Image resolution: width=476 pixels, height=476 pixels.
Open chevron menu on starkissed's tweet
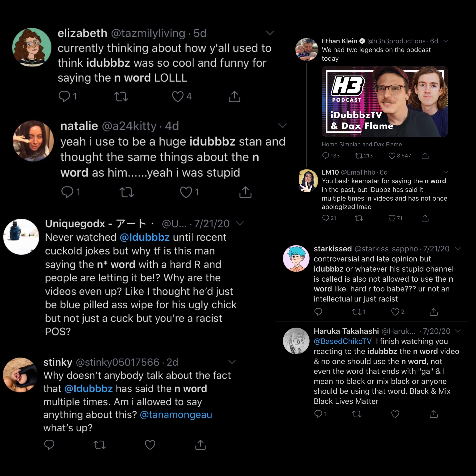[458, 249]
